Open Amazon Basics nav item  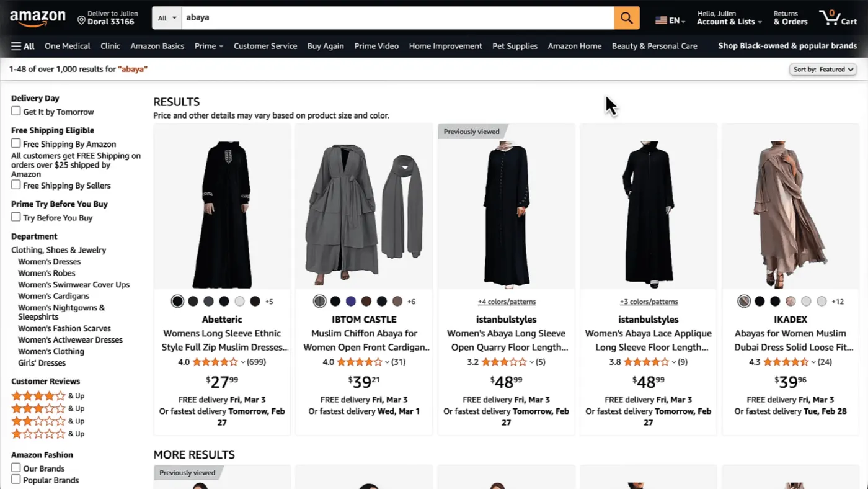[x=157, y=46]
